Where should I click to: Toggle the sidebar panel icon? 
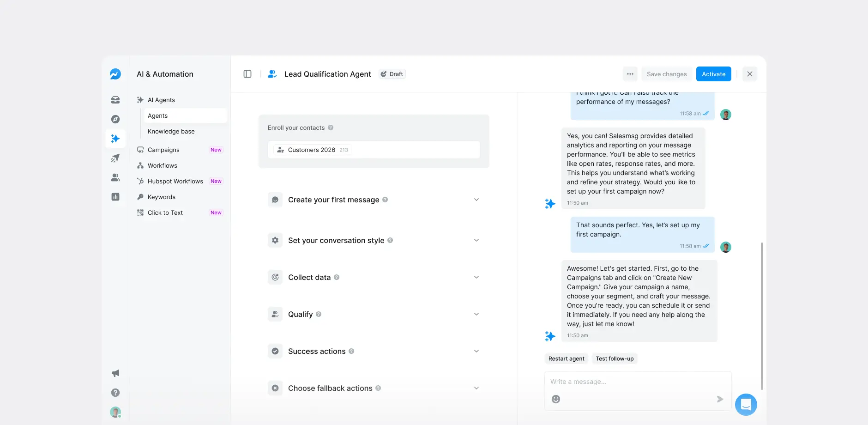coord(247,74)
